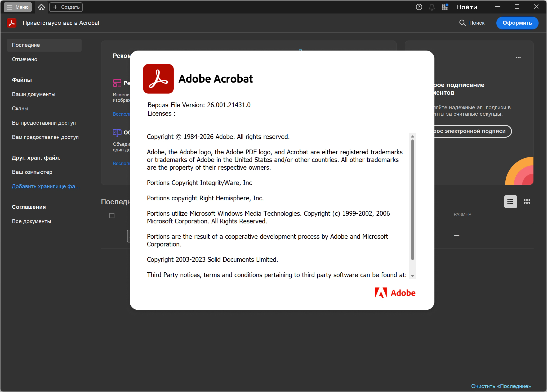Click the Создать plus button

66,7
